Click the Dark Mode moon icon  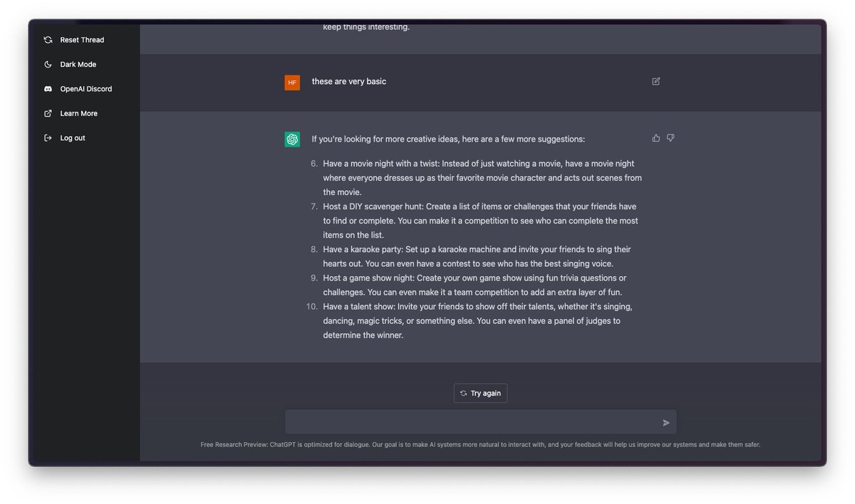point(48,64)
